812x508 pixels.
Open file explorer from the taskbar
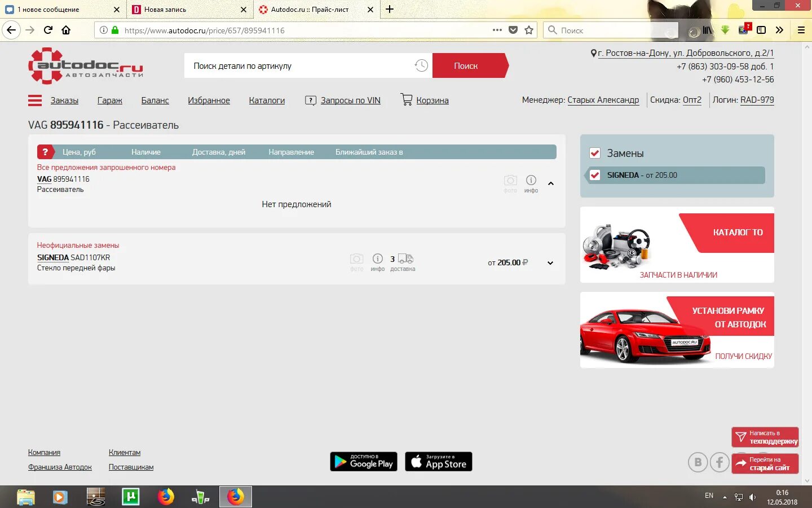[x=26, y=497]
